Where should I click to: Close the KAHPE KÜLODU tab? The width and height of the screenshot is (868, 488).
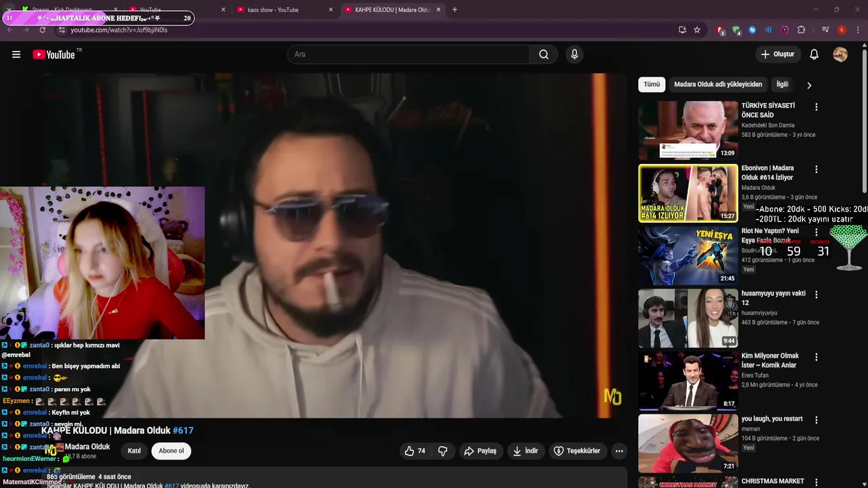(x=438, y=9)
